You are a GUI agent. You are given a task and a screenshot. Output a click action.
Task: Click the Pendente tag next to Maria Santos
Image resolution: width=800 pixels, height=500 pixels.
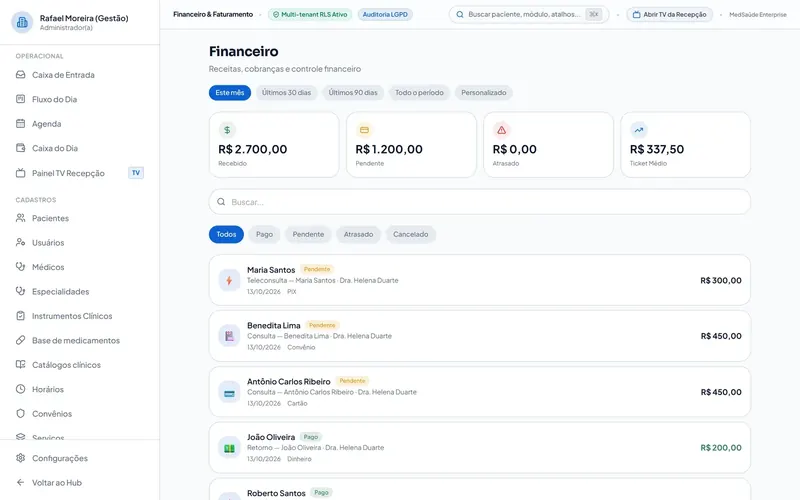click(317, 269)
